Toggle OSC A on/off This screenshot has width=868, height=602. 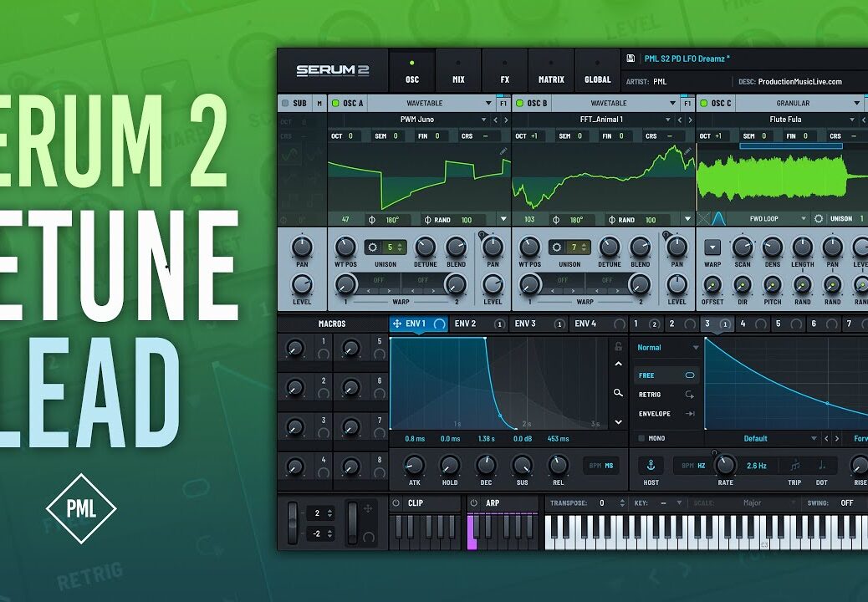point(336,104)
